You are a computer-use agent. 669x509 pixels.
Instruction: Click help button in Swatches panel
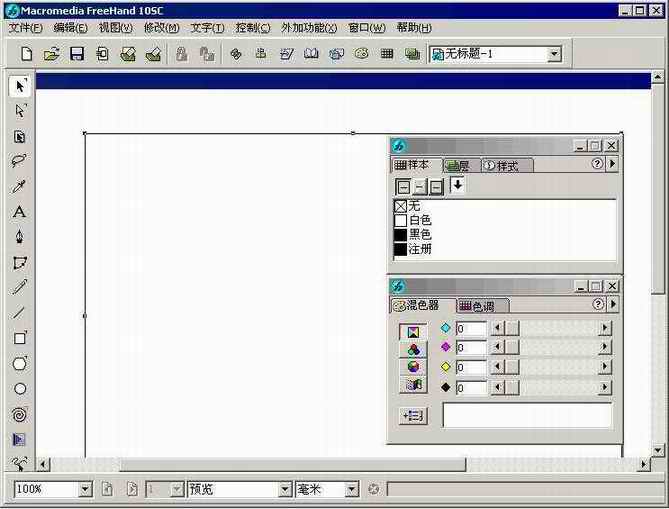tap(597, 163)
